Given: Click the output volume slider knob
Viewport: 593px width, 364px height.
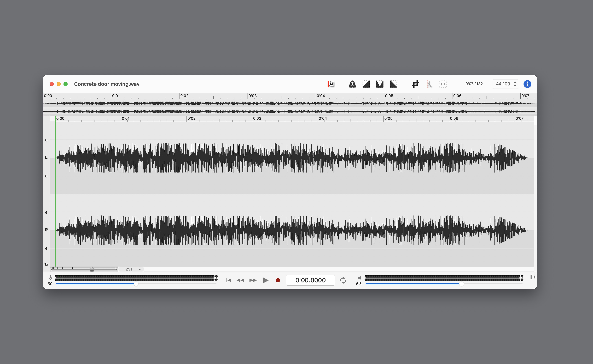Looking at the screenshot, I should tap(461, 284).
